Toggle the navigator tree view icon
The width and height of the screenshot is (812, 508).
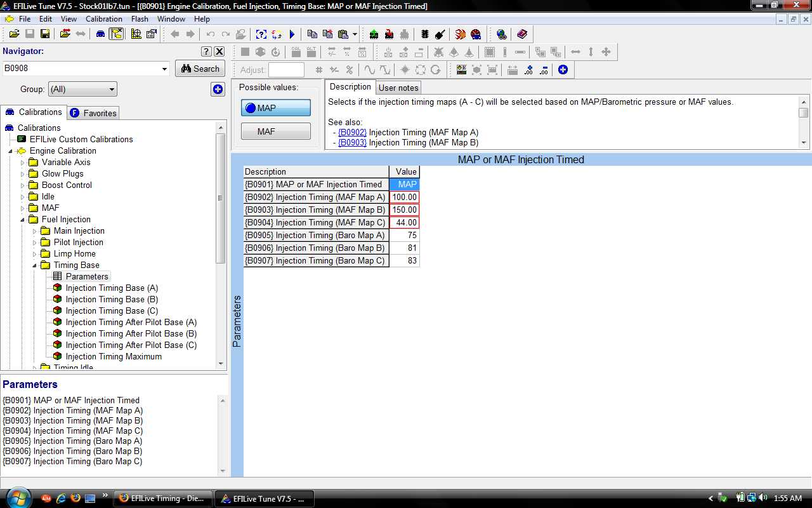click(x=116, y=34)
